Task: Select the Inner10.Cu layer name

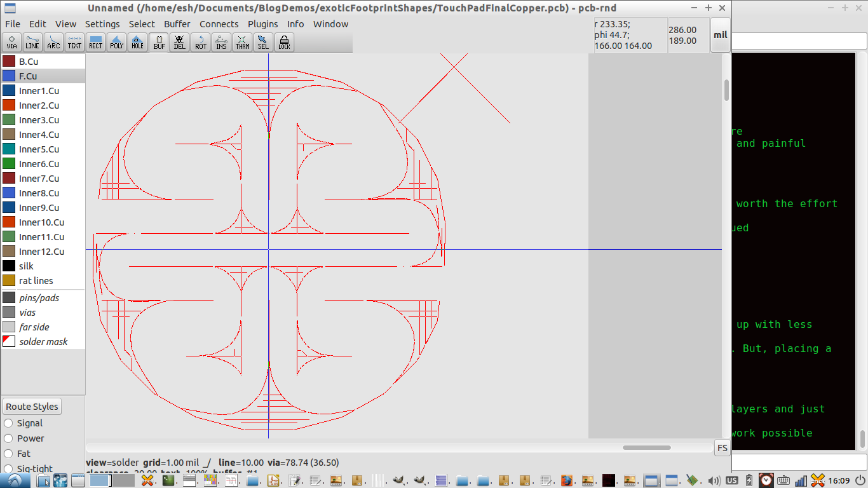Action: click(42, 222)
